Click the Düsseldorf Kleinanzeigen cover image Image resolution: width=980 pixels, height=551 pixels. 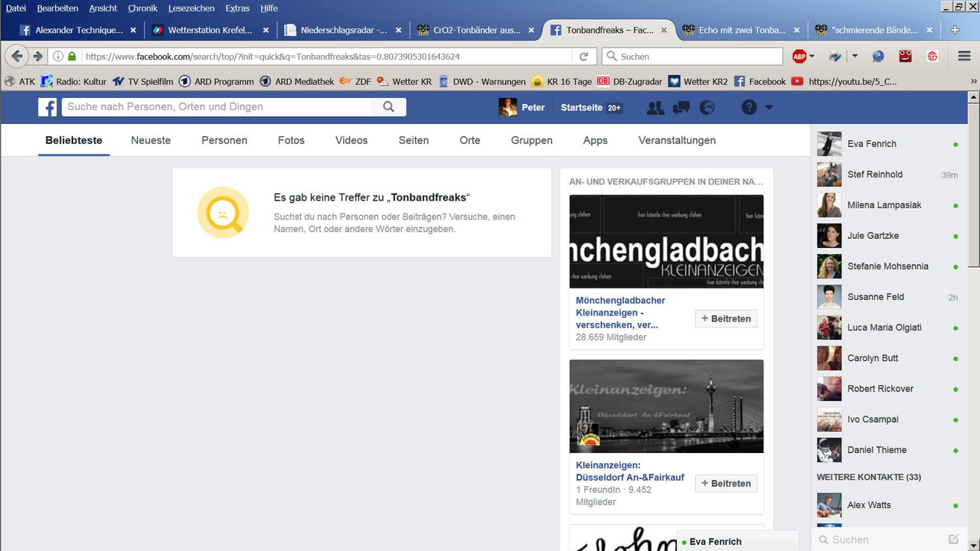pos(666,406)
